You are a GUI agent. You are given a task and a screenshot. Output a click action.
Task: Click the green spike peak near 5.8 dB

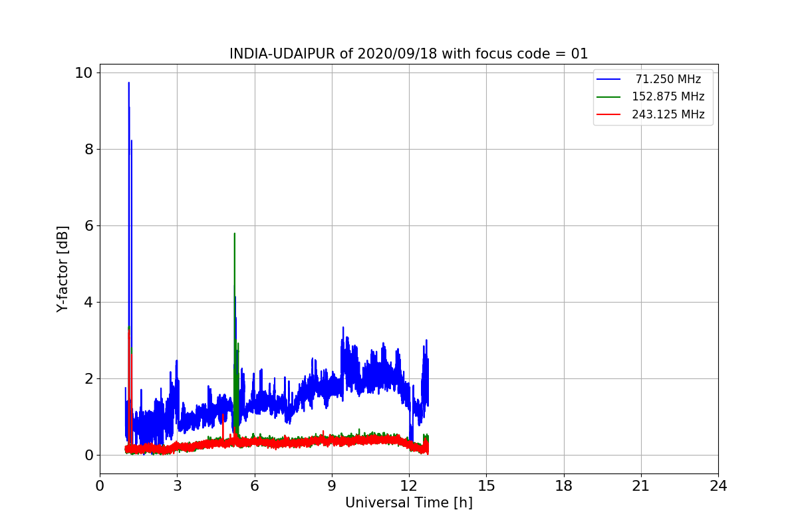click(234, 234)
